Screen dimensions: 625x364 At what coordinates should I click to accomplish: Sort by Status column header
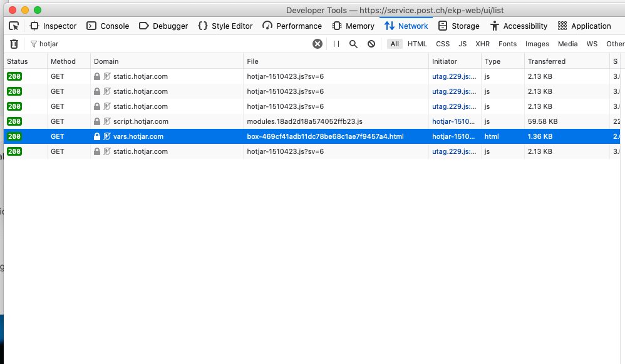(26, 61)
